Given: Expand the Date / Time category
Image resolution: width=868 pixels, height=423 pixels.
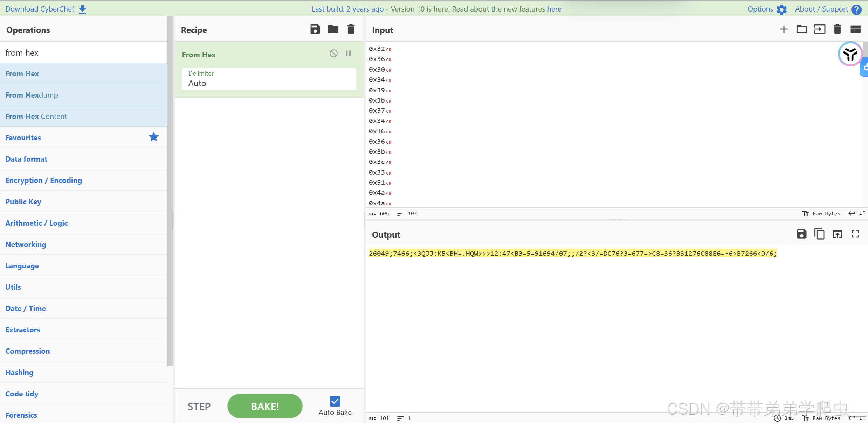Looking at the screenshot, I should [84, 308].
